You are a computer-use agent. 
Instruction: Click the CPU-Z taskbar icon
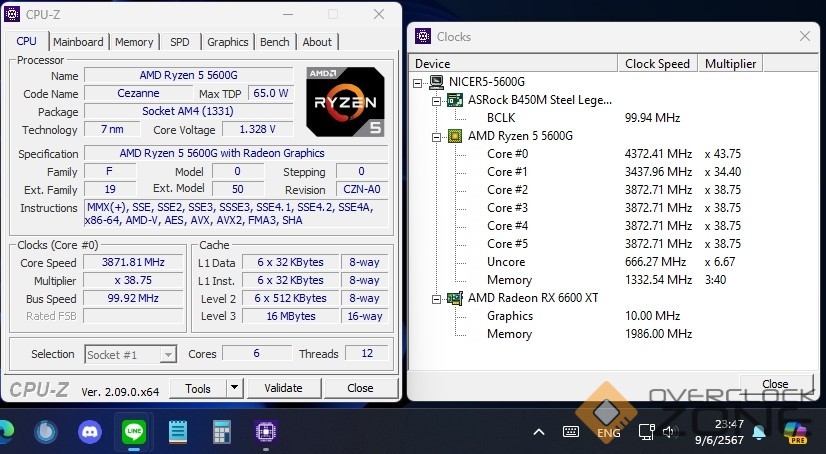click(266, 432)
